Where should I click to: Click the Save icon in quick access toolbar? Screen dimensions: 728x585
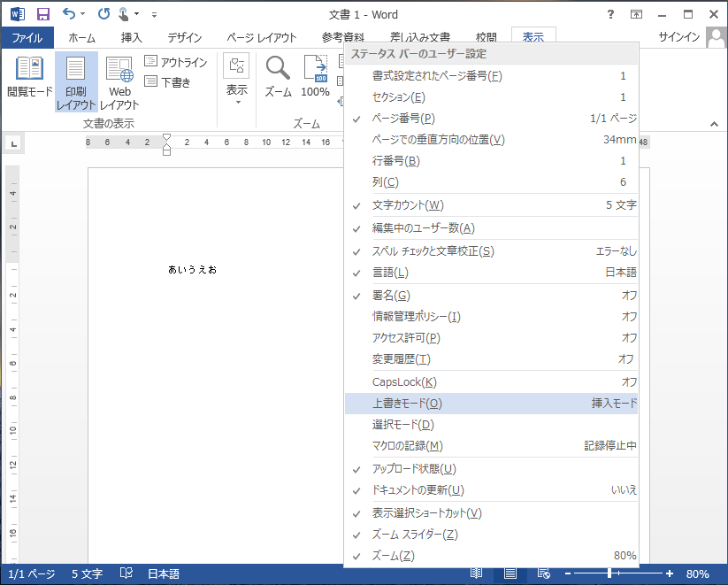coord(43,14)
